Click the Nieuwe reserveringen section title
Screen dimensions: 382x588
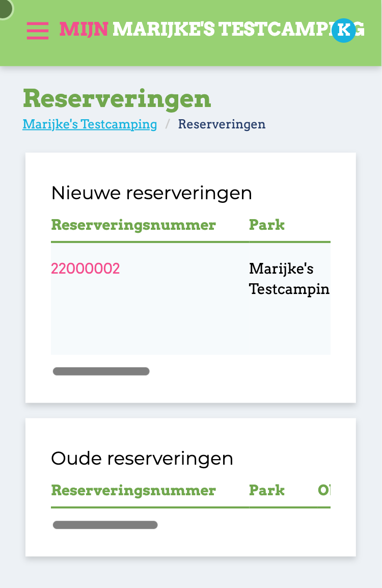pyautogui.click(x=151, y=193)
